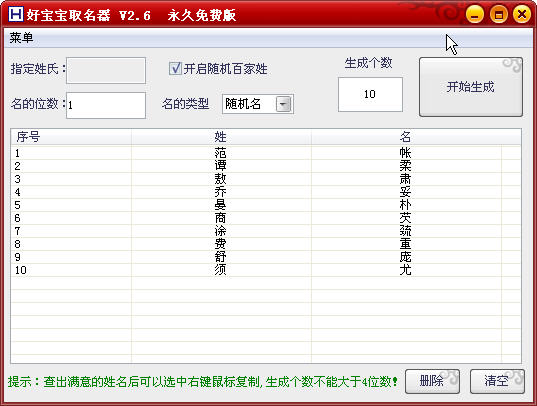Image resolution: width=537 pixels, height=406 pixels.
Task: Click the given name 庞 in row 9
Action: click(x=405, y=257)
